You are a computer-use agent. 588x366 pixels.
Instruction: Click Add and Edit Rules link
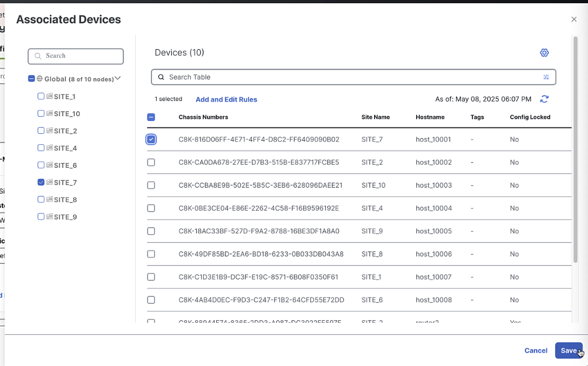226,100
